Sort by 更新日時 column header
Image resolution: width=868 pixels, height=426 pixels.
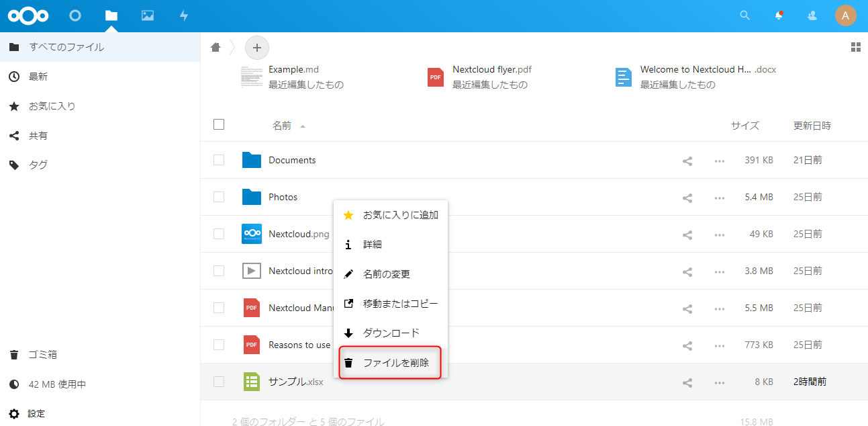click(812, 126)
